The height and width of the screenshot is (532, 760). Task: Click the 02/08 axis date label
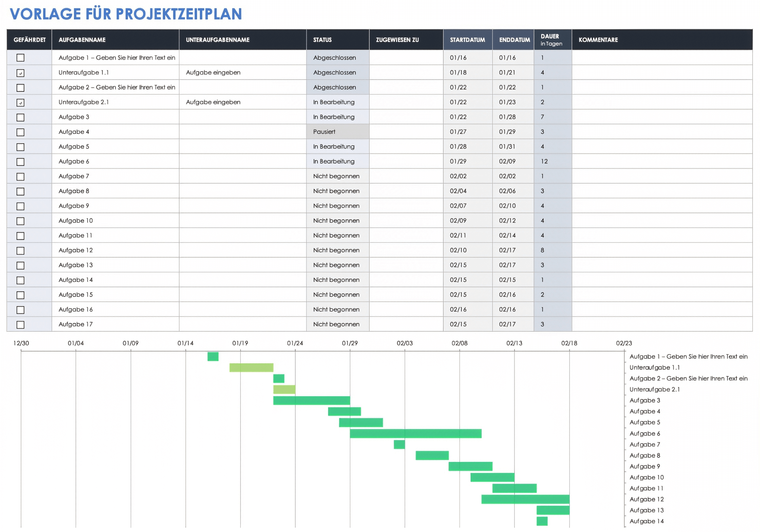coord(460,343)
